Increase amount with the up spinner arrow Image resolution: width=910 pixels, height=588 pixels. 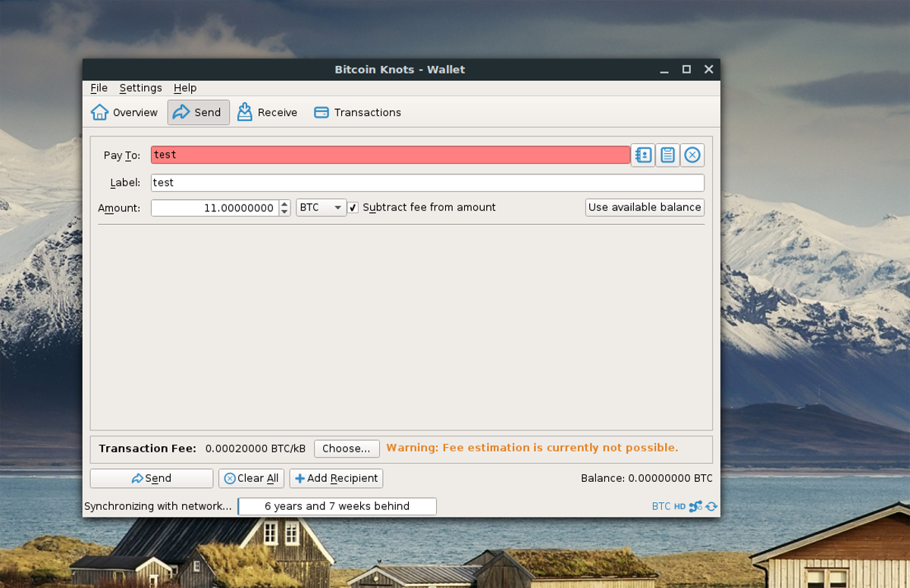[284, 204]
